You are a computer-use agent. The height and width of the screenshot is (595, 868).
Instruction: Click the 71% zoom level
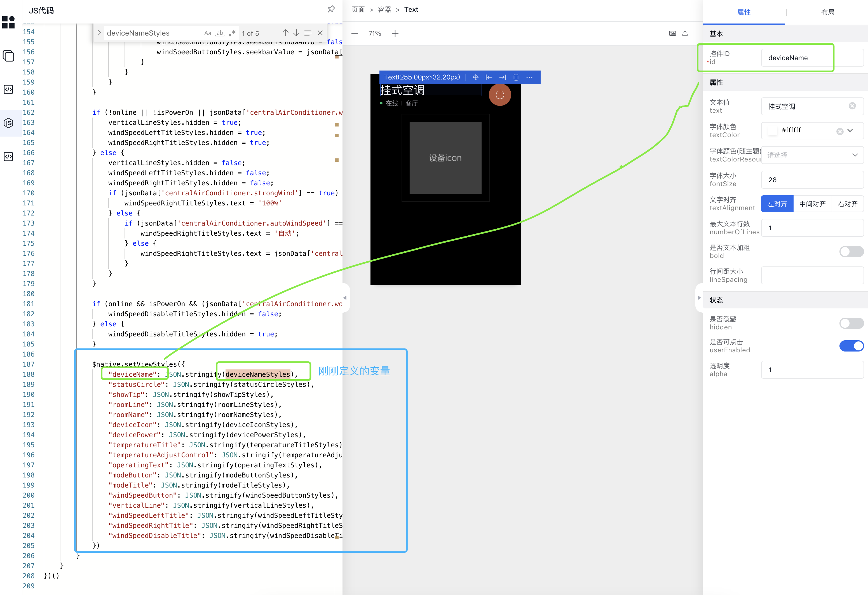tap(375, 33)
